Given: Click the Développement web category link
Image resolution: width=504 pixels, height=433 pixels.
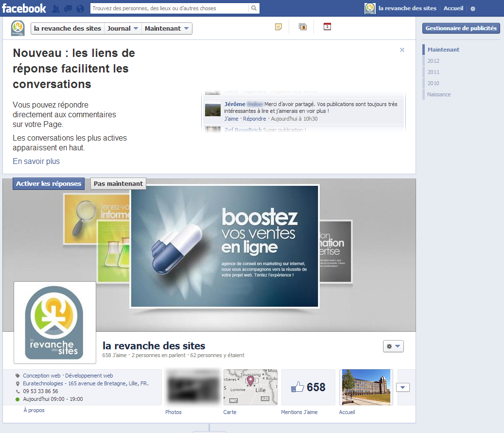Looking at the screenshot, I should click(x=89, y=376).
